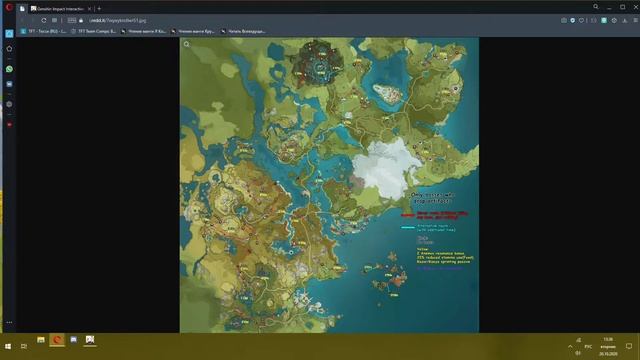Show hidden system tray icons
Viewport: 640px width, 360px height.
tap(570, 347)
